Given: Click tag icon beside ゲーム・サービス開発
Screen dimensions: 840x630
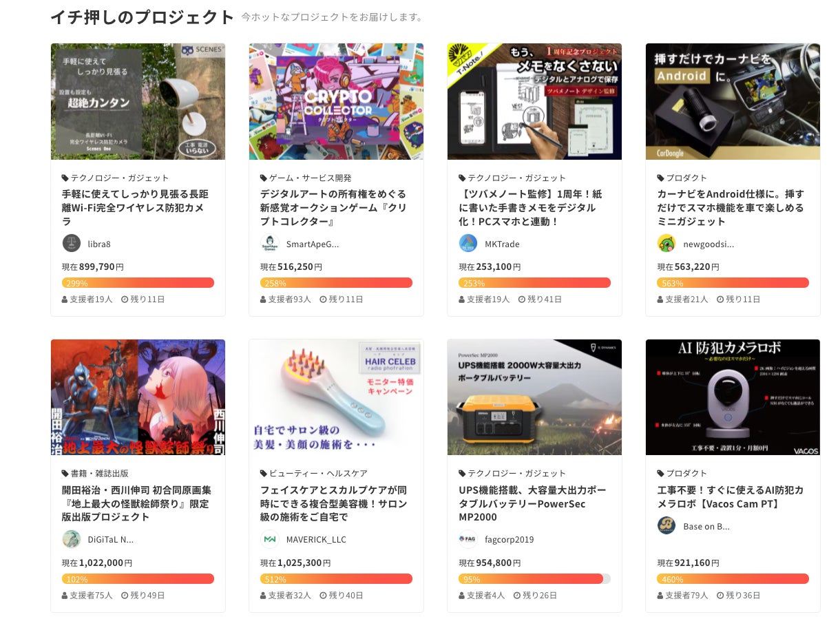Looking at the screenshot, I should [x=264, y=178].
